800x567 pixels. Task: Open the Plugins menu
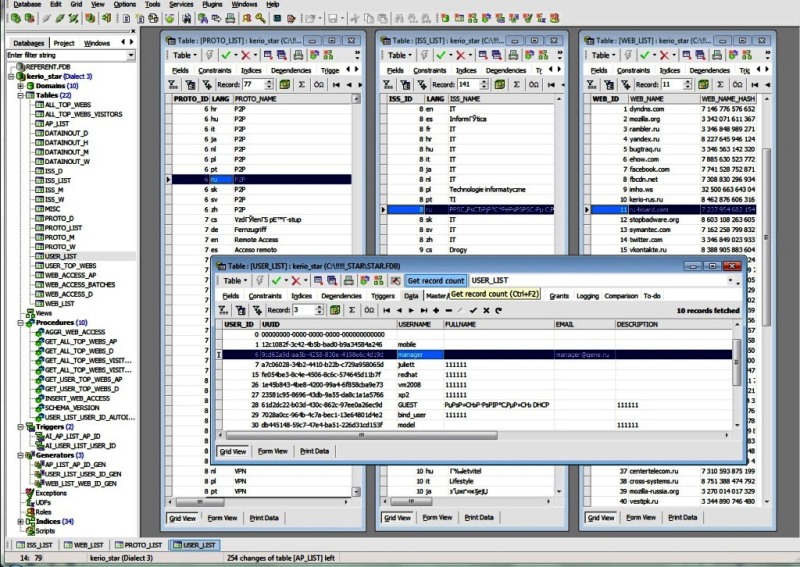212,4
